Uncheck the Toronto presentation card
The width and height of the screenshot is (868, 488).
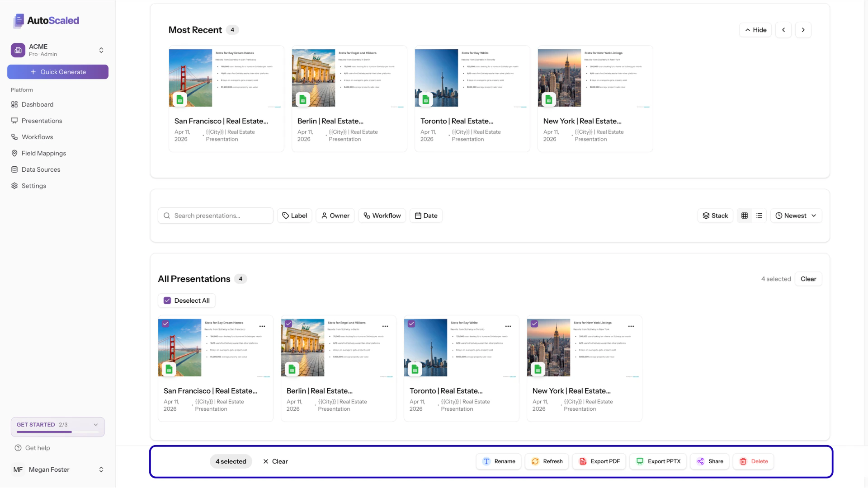click(412, 324)
